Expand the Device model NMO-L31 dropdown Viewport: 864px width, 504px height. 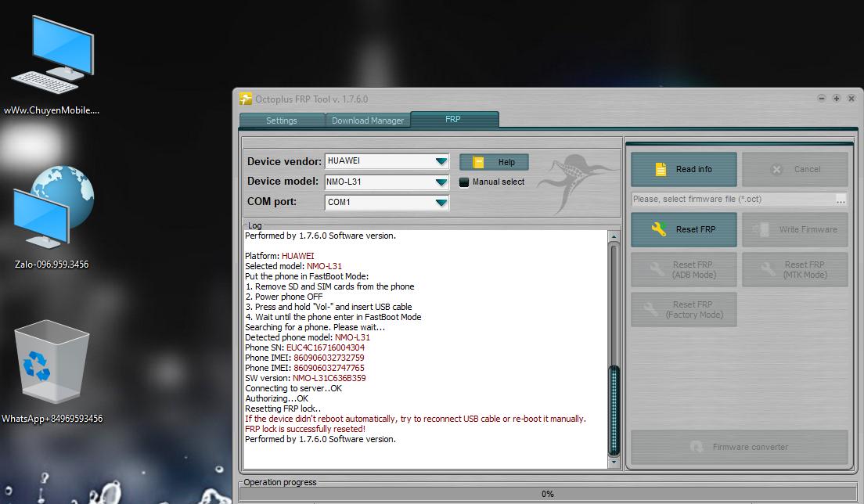tap(441, 182)
